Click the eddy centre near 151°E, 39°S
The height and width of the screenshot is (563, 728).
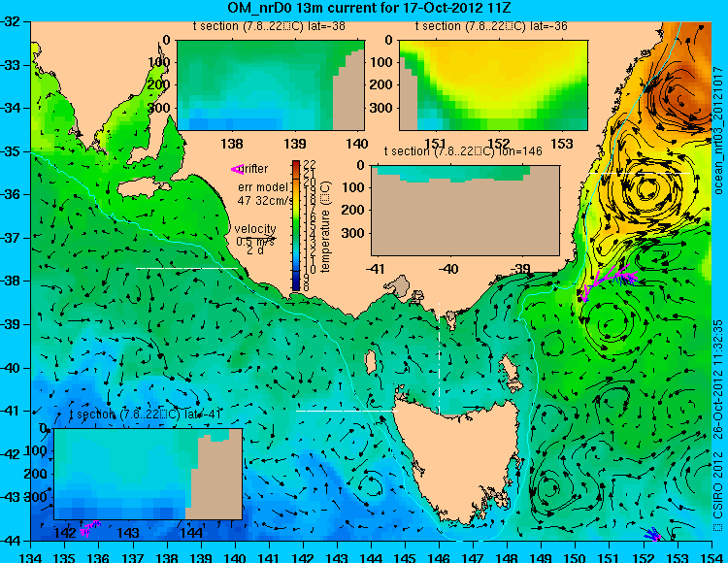click(x=608, y=324)
